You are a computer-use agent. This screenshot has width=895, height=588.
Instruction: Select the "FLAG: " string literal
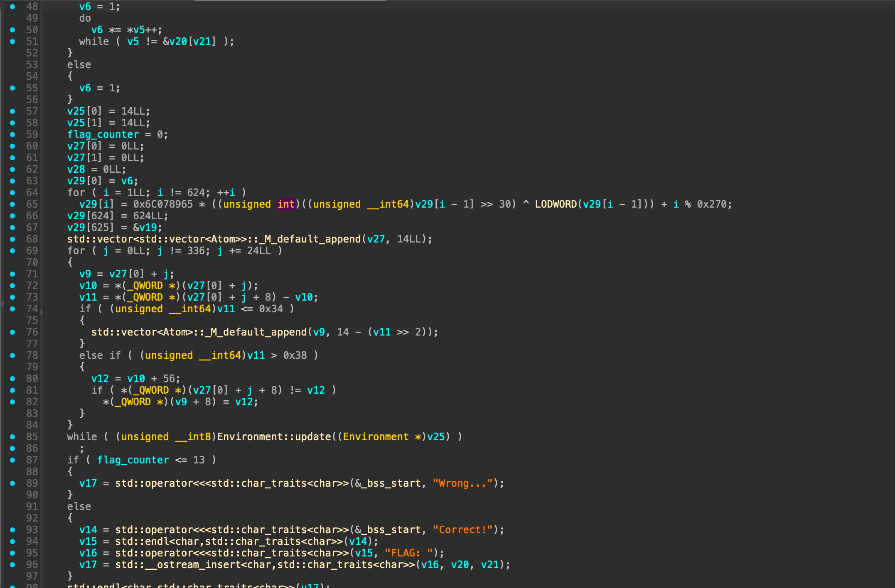[x=408, y=553]
